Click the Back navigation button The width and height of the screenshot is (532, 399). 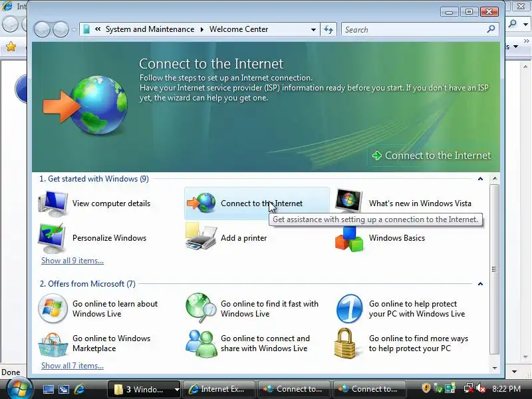tap(43, 29)
